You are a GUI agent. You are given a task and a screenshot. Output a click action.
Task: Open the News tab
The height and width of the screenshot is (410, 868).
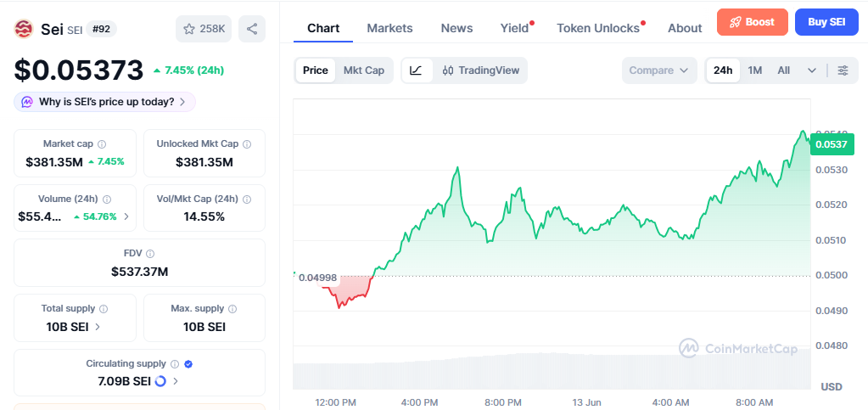[456, 28]
